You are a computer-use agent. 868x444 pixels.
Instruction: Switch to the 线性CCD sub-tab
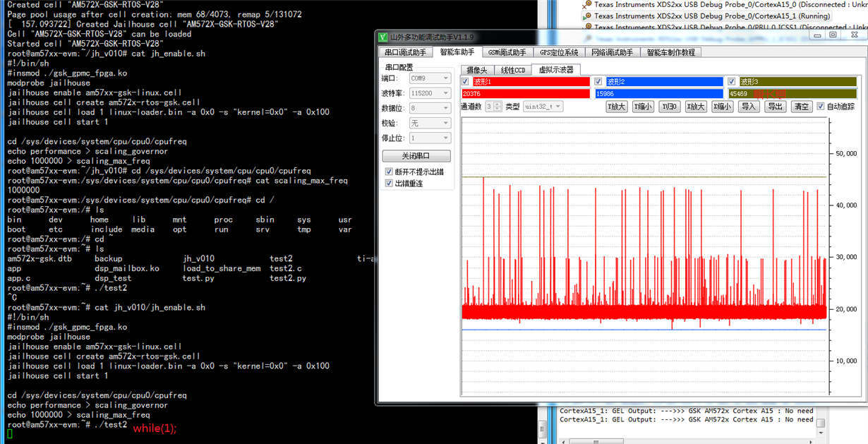pyautogui.click(x=512, y=70)
